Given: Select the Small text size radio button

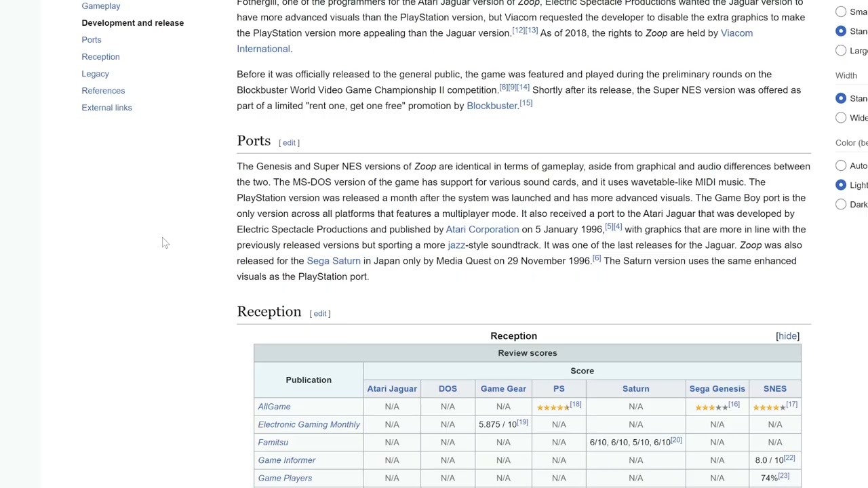Looking at the screenshot, I should tap(841, 12).
